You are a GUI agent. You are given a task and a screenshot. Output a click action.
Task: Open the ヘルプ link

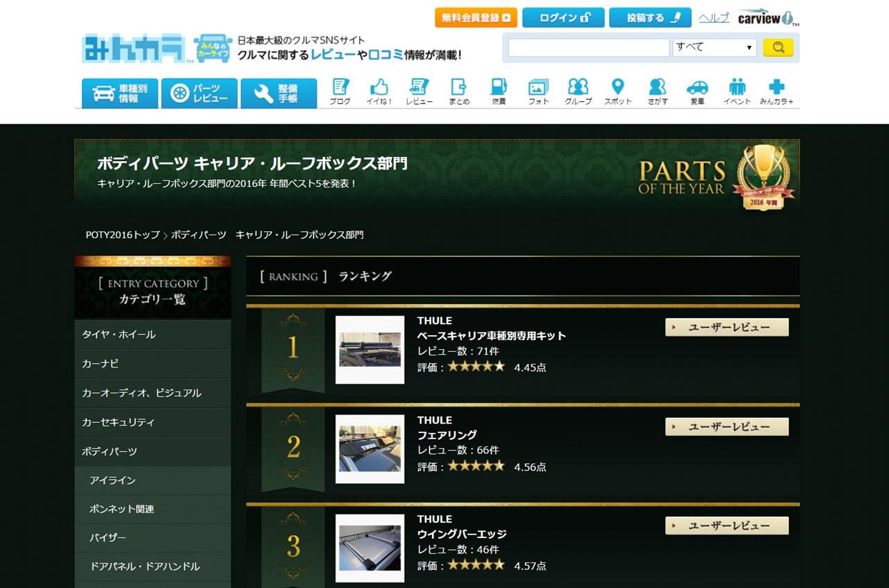714,18
